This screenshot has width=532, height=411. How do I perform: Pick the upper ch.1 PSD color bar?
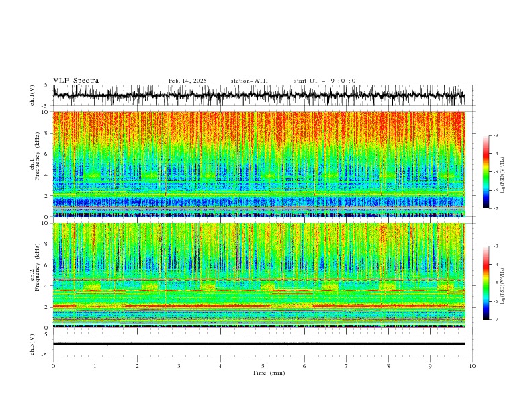click(486, 172)
